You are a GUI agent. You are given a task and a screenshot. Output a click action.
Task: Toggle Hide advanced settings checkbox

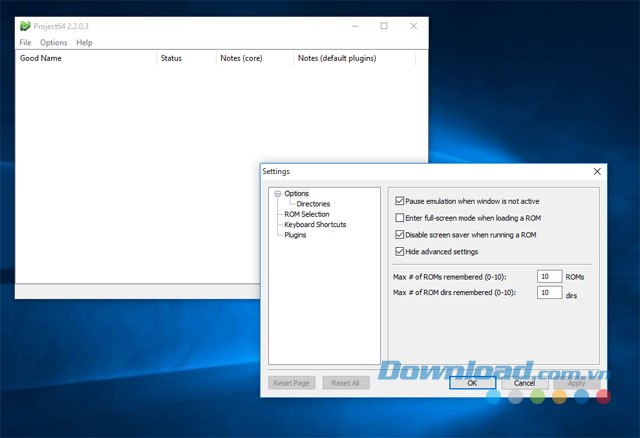pyautogui.click(x=401, y=251)
